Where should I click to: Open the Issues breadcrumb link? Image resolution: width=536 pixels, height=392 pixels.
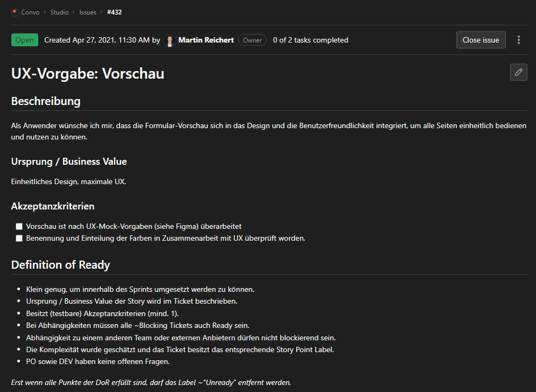tap(88, 12)
